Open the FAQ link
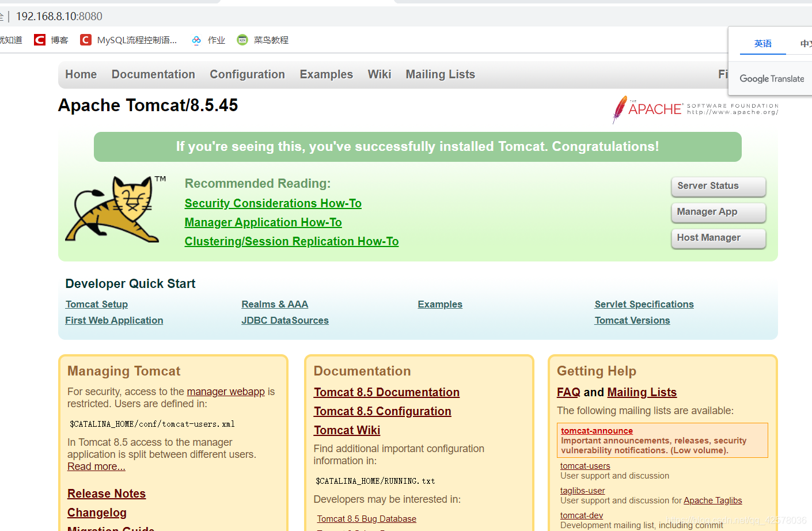This screenshot has width=812, height=531. point(568,392)
